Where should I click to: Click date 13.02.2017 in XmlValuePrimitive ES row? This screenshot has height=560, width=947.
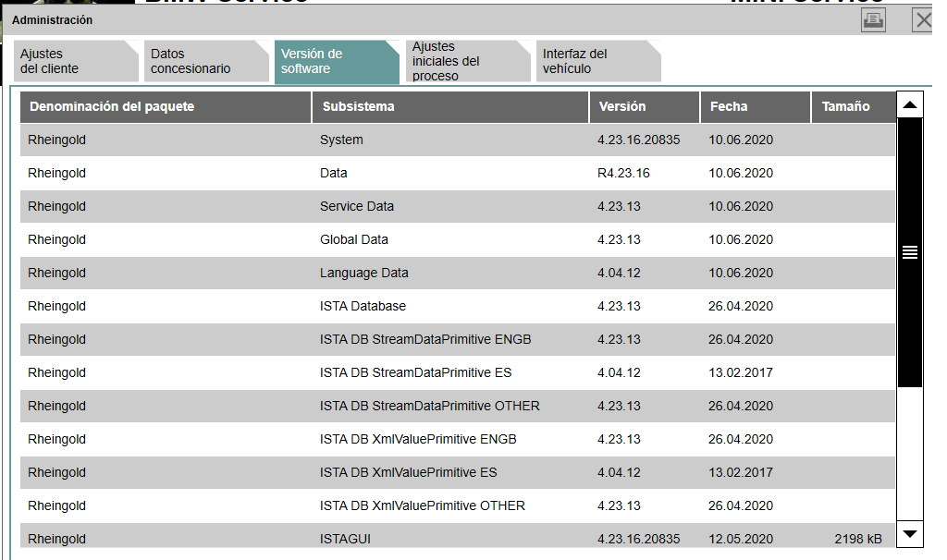click(741, 472)
